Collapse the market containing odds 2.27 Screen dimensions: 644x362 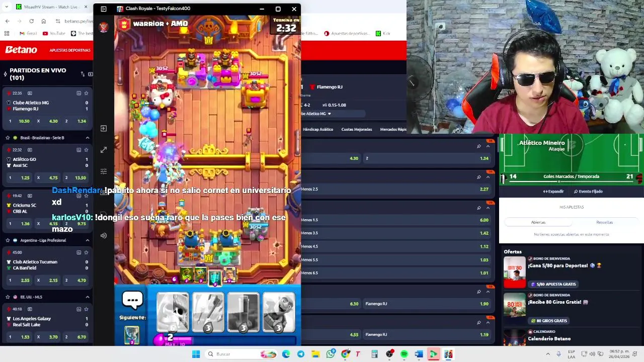[488, 177]
